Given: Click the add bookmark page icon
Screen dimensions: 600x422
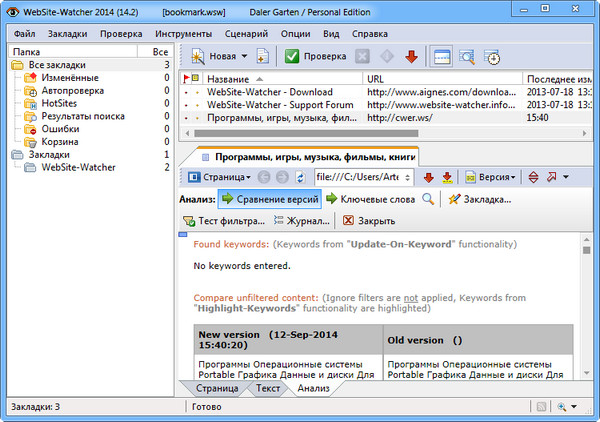Looking at the screenshot, I should click(262, 56).
